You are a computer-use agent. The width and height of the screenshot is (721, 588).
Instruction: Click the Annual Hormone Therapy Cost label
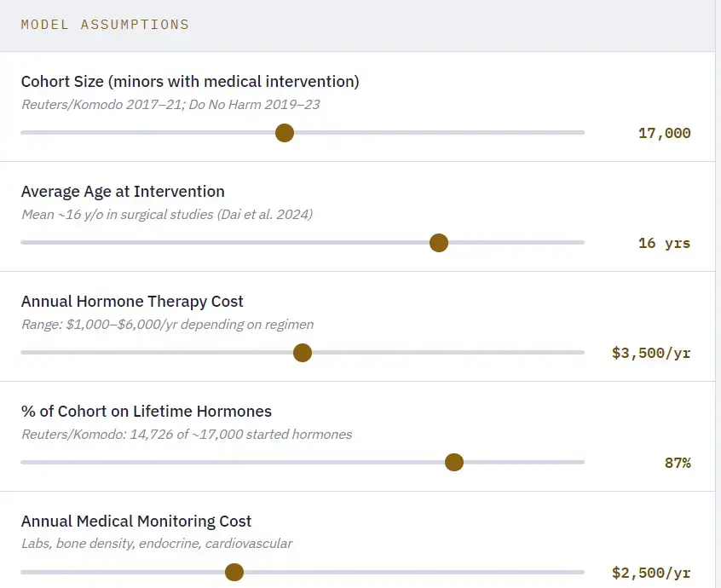click(x=132, y=302)
